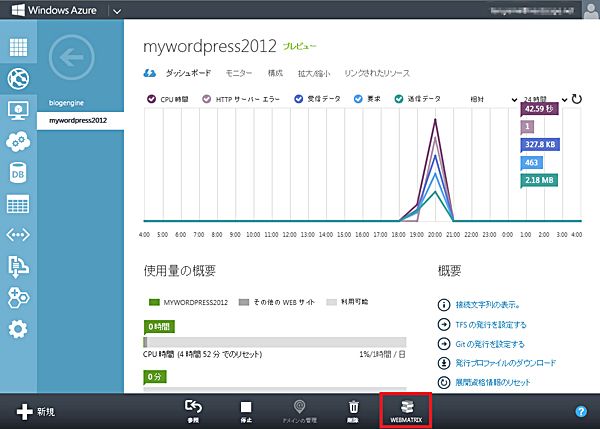Click the chart peak at 20:00

click(x=435, y=119)
